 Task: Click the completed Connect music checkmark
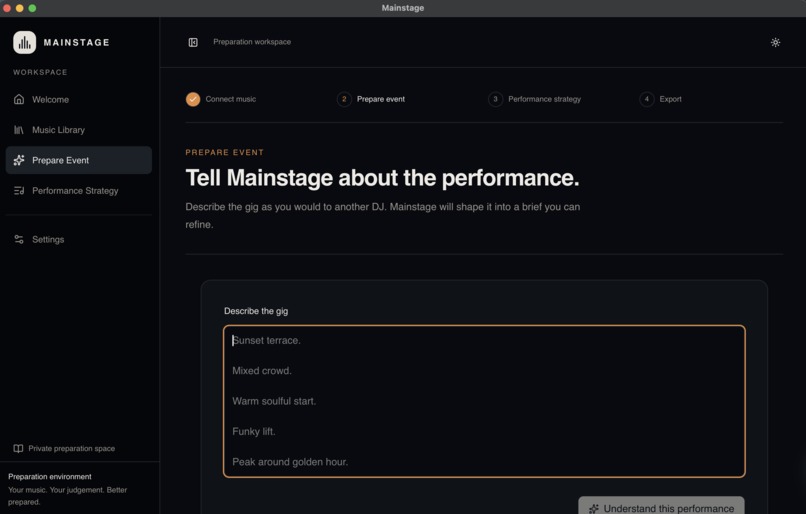pyautogui.click(x=193, y=99)
